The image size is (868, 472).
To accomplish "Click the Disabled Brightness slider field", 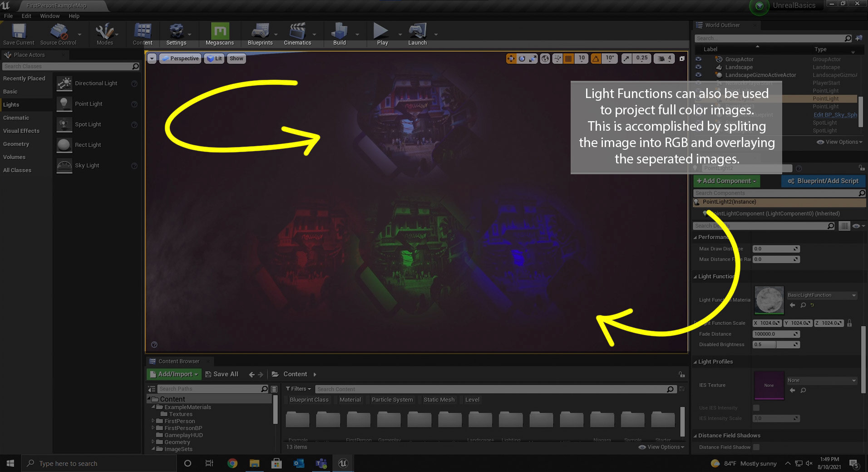I will pos(776,344).
